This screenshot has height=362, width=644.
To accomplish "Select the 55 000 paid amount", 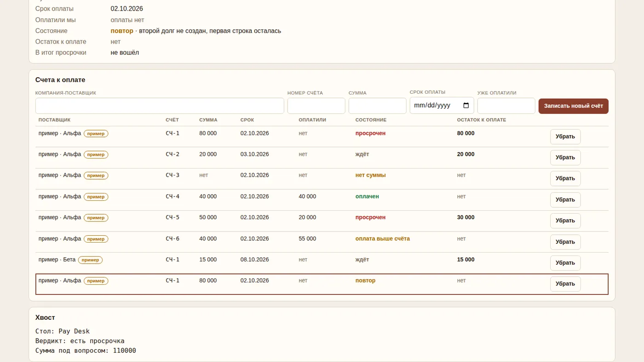I will 307,238.
